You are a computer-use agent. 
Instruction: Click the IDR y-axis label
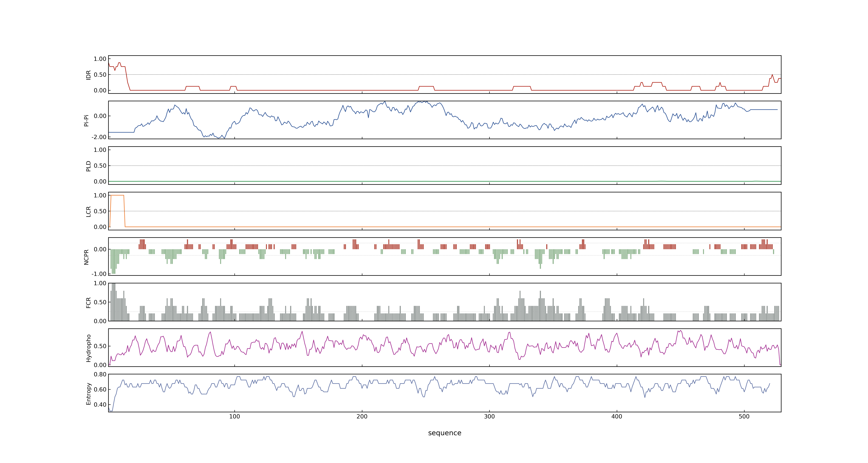[x=88, y=75]
